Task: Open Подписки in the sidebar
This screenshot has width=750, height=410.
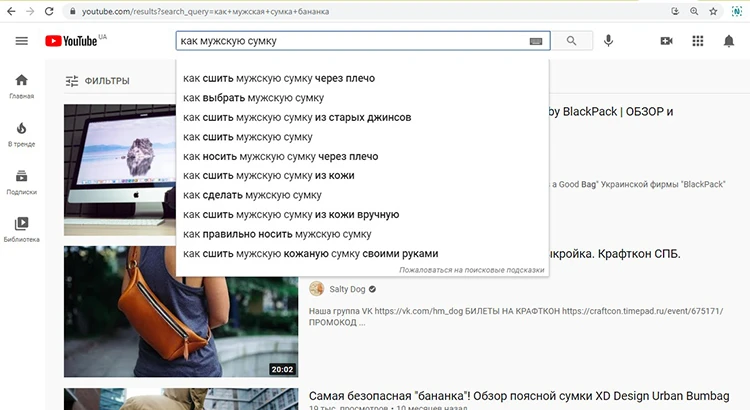Action: tap(22, 181)
